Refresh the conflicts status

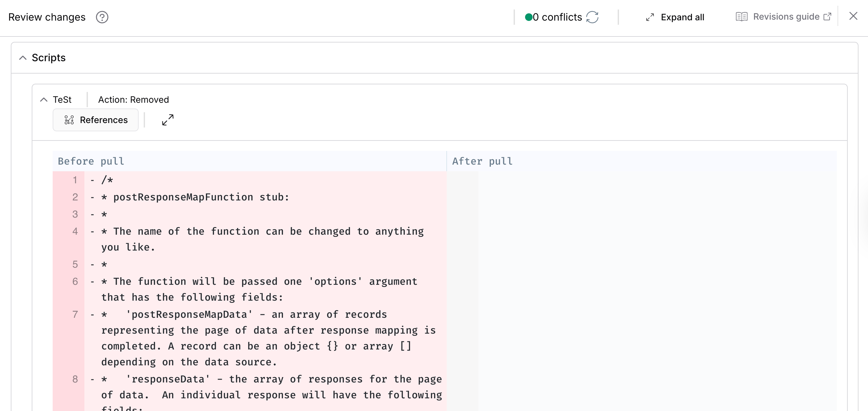click(592, 17)
